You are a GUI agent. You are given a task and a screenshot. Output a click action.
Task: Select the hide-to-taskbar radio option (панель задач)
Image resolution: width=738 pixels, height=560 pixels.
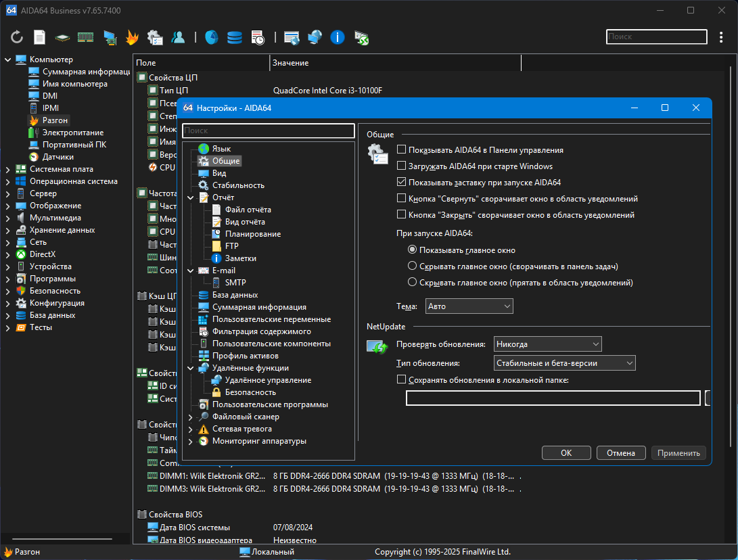point(413,266)
